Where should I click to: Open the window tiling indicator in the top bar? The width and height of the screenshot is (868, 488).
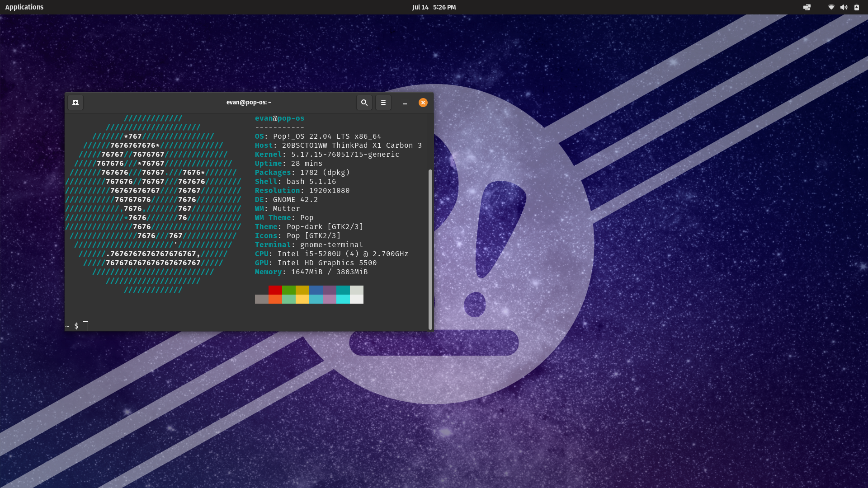(x=807, y=7)
